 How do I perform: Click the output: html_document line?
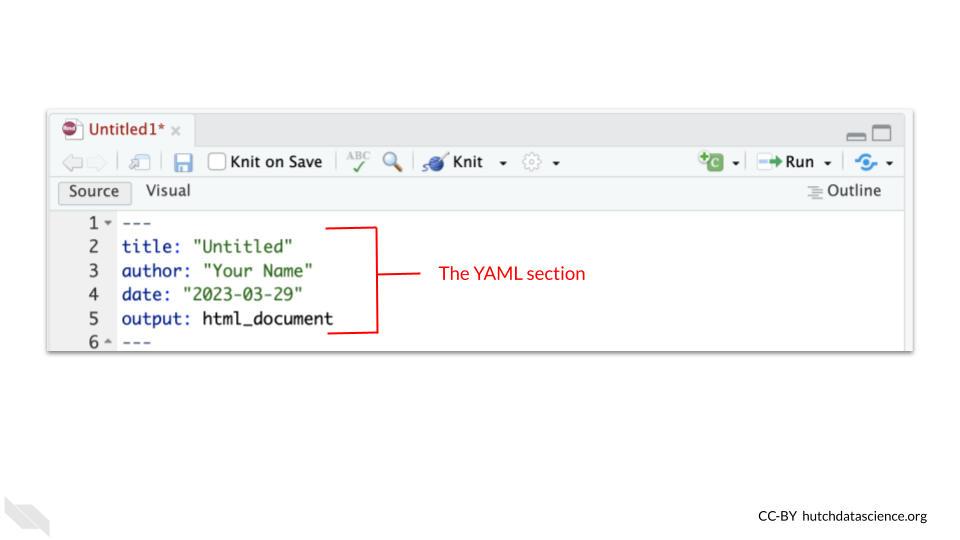pyautogui.click(x=227, y=319)
